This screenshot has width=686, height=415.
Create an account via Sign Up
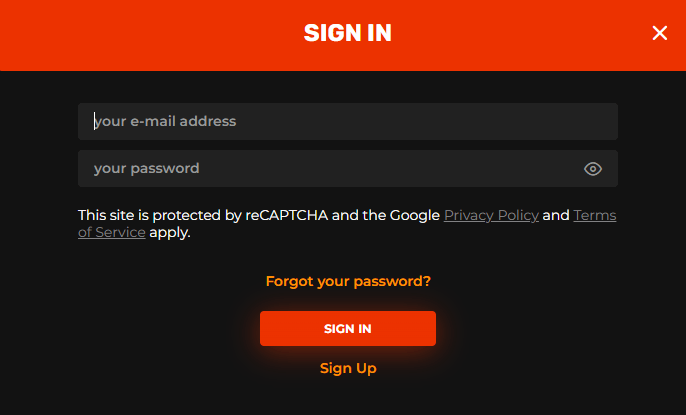(x=348, y=368)
